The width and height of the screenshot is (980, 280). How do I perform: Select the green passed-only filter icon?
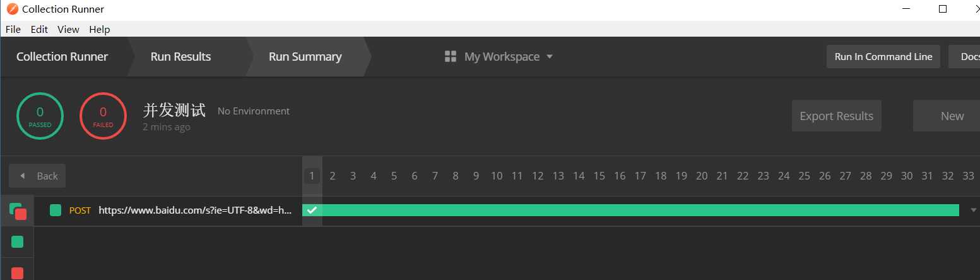click(x=18, y=241)
